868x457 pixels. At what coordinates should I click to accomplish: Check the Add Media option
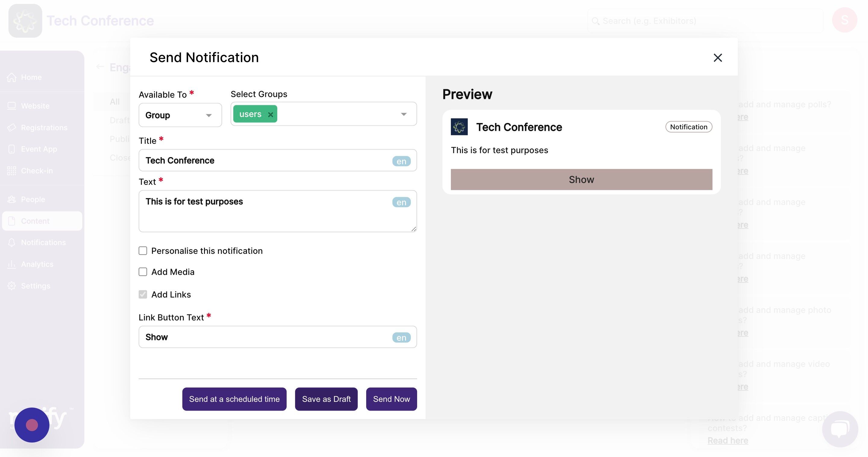143,272
